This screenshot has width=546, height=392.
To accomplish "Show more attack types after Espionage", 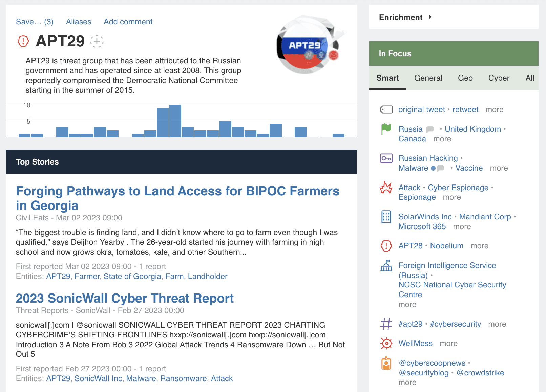I will [452, 197].
